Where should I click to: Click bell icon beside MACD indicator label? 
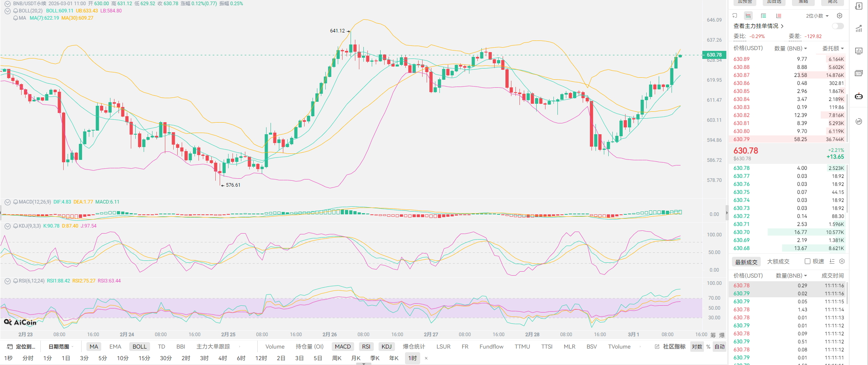16,202
